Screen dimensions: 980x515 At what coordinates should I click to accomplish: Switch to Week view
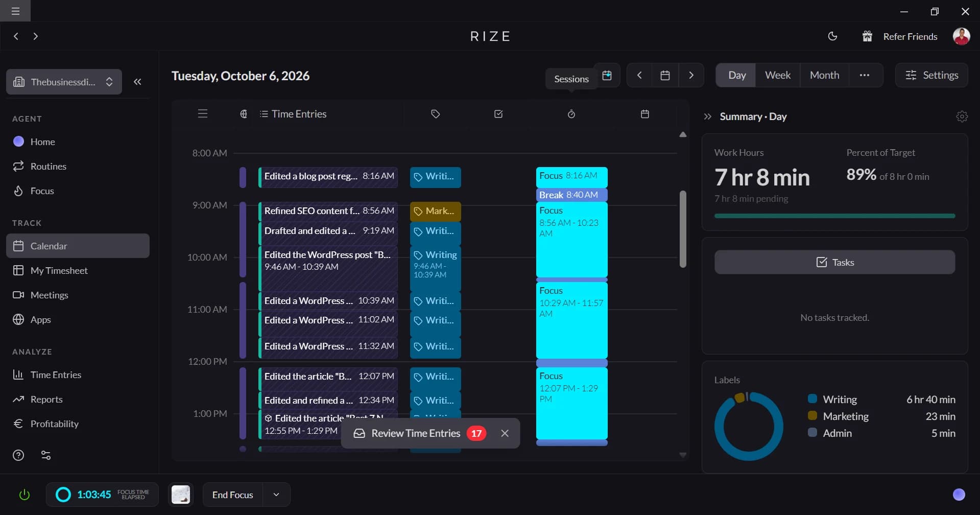click(777, 75)
